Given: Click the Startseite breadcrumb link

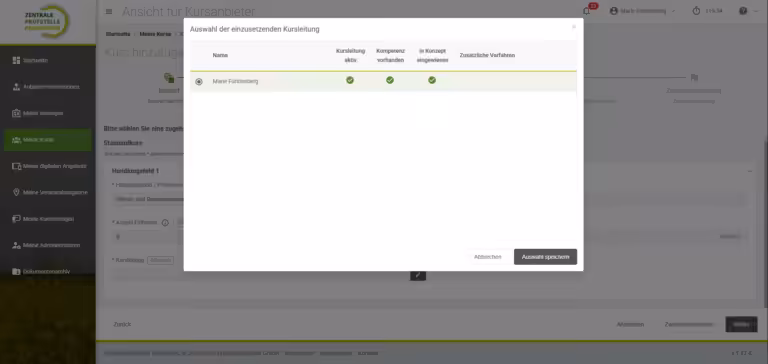Looking at the screenshot, I should (x=118, y=34).
